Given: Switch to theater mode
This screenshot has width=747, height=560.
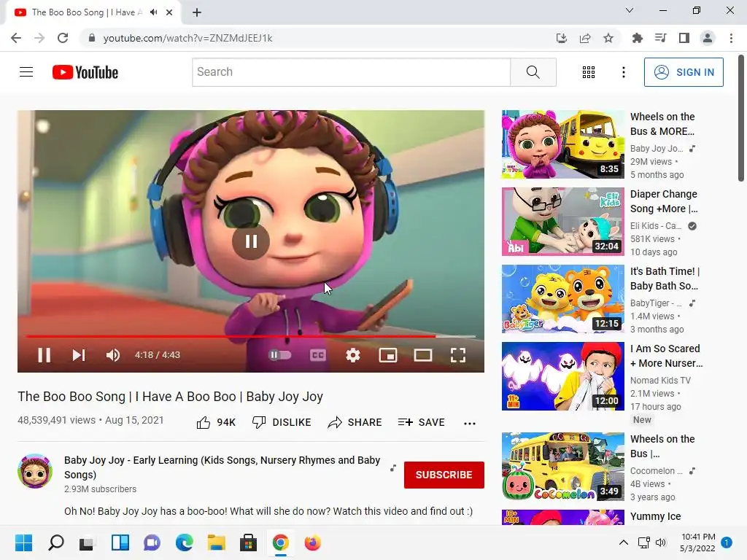Looking at the screenshot, I should 423,355.
